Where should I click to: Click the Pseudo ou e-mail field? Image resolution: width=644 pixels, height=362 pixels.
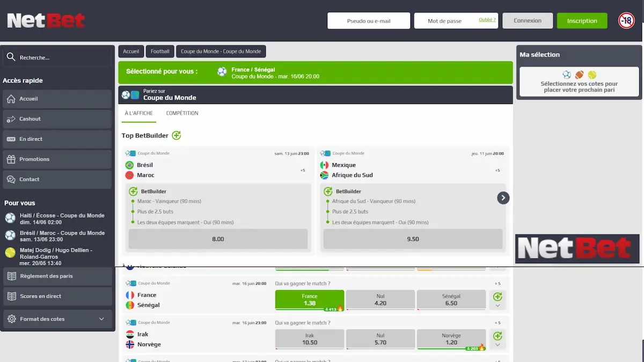click(369, 21)
